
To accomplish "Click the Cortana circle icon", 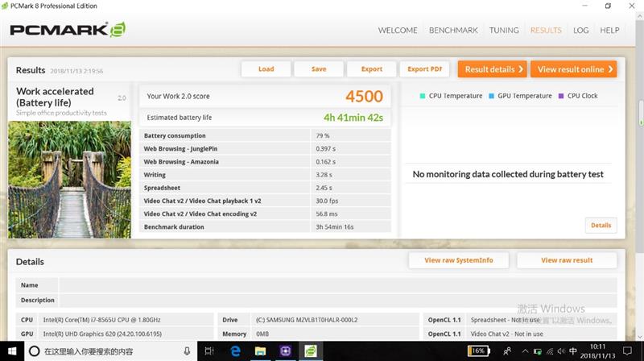I will point(35,351).
